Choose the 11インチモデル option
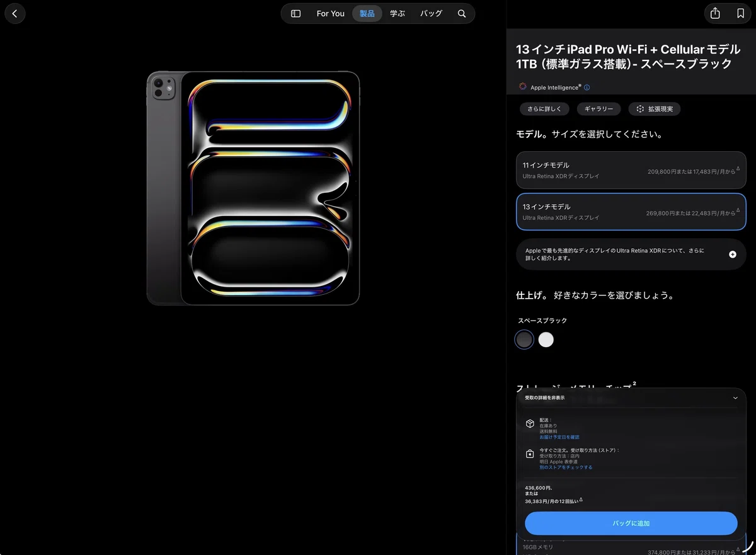The height and width of the screenshot is (555, 756). point(631,170)
